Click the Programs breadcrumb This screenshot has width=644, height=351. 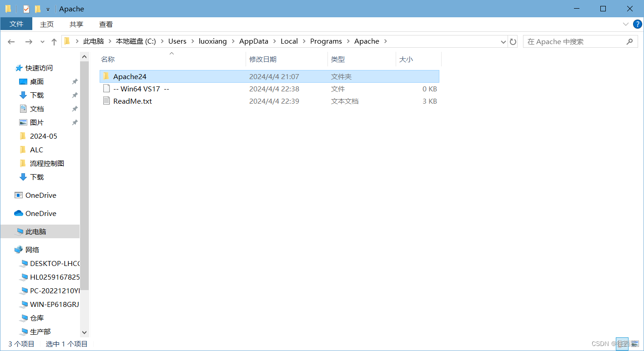click(x=326, y=41)
